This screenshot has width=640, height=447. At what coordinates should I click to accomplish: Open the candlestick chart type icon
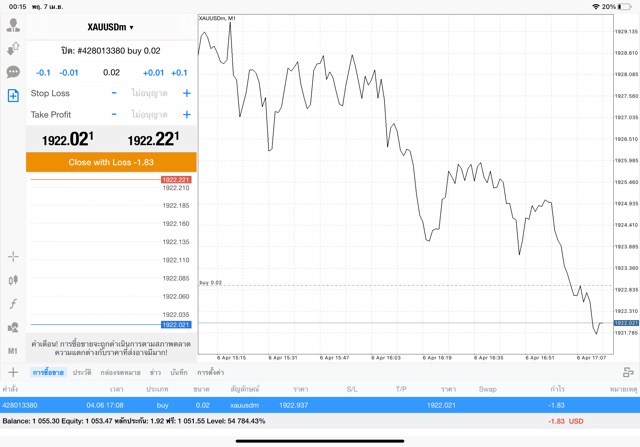click(x=13, y=281)
